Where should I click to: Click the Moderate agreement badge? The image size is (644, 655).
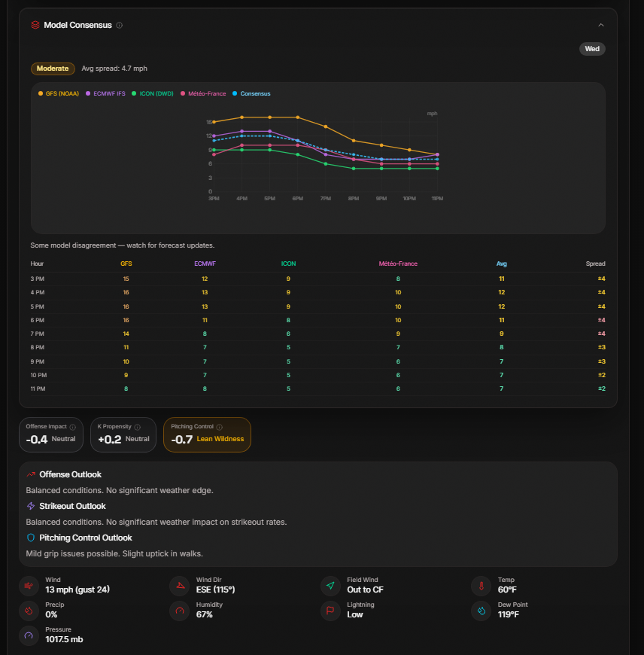[x=53, y=69]
